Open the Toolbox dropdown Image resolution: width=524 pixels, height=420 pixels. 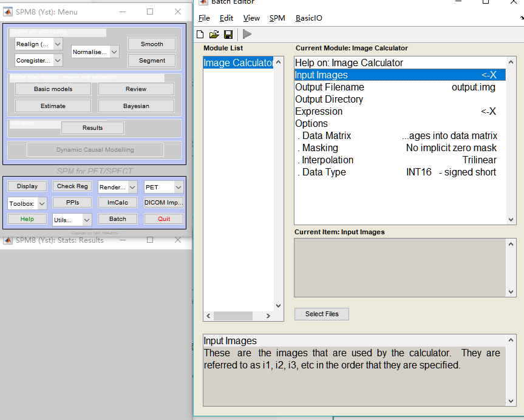(42, 203)
